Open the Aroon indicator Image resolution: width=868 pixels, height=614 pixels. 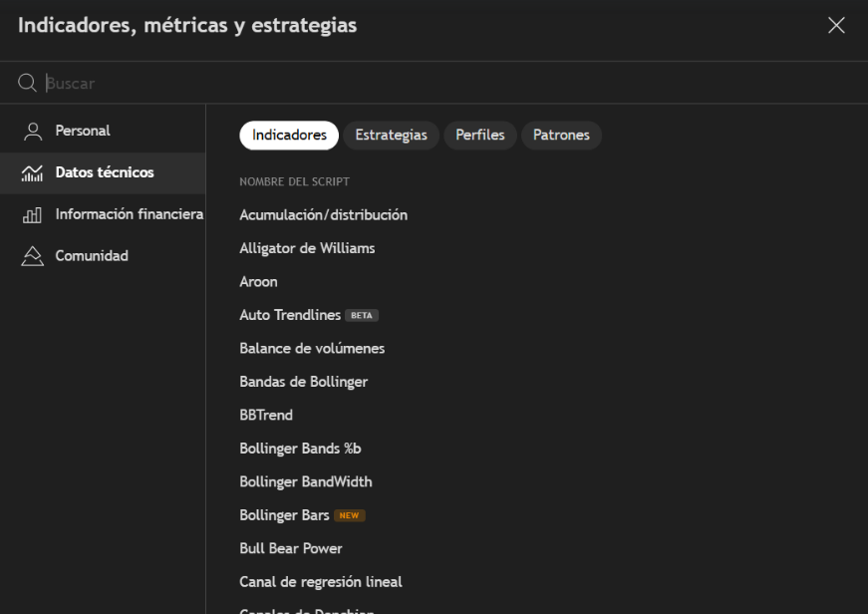258,281
